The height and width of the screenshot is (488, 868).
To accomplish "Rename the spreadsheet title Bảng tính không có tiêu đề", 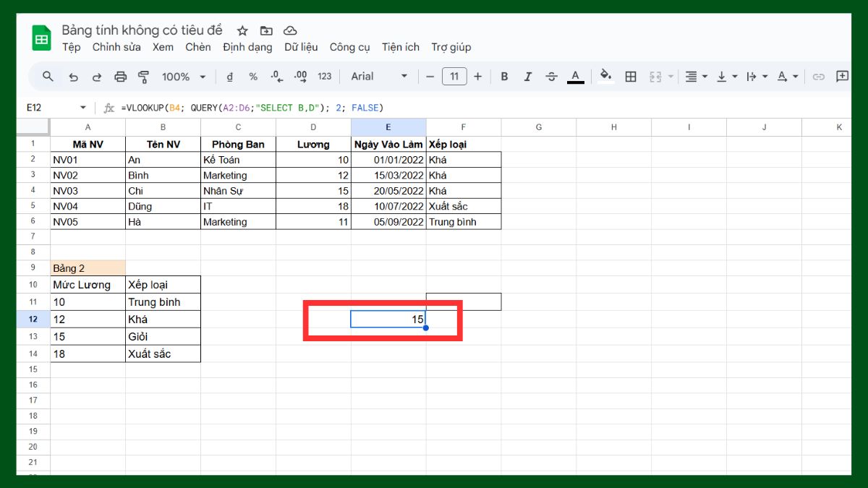I will (142, 30).
